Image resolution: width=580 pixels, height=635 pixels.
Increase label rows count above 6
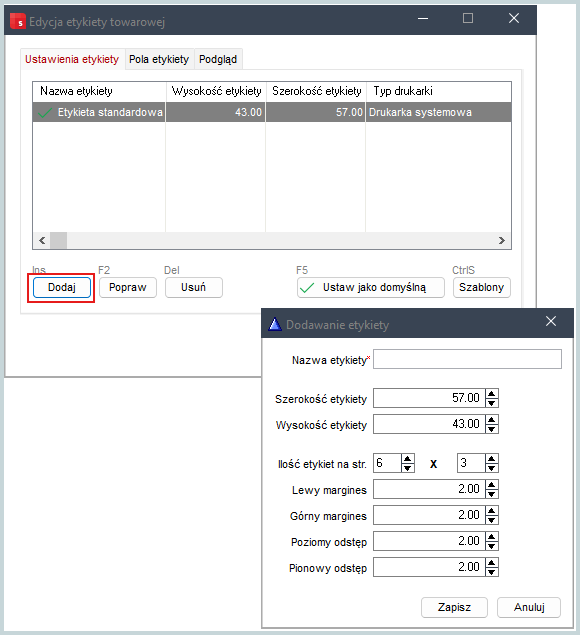pos(407,459)
